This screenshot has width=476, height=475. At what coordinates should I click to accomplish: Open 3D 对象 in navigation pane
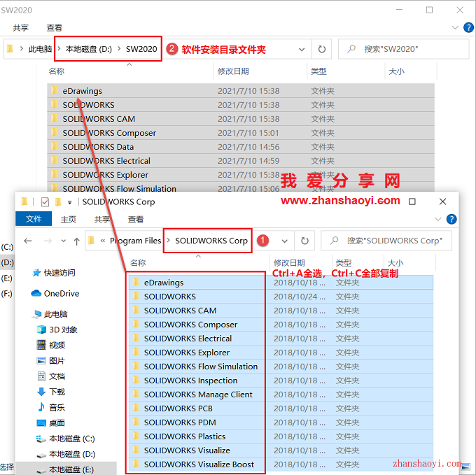click(x=57, y=329)
